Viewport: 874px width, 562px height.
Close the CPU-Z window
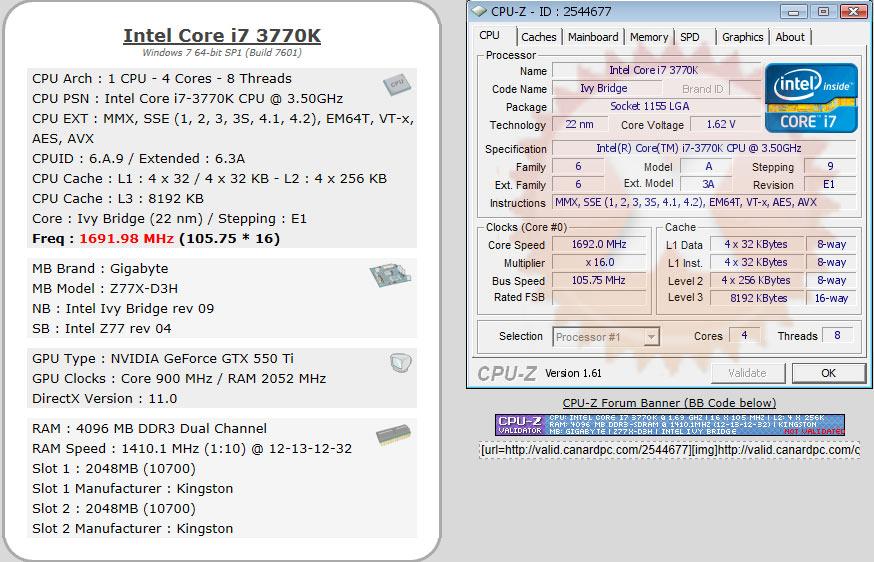coord(853,11)
